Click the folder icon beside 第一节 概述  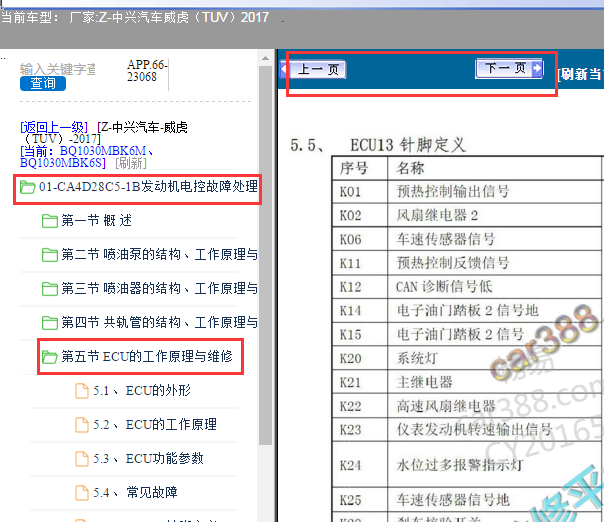50,221
